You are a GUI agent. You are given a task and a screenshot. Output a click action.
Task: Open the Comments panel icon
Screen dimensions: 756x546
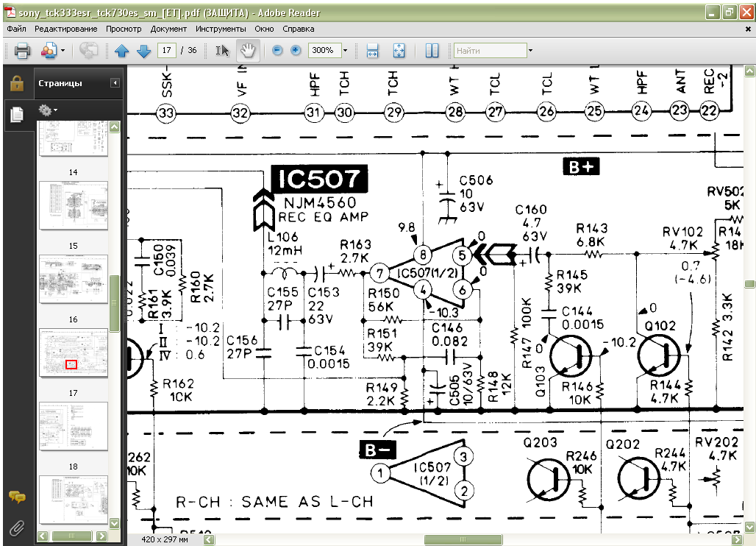(x=16, y=497)
